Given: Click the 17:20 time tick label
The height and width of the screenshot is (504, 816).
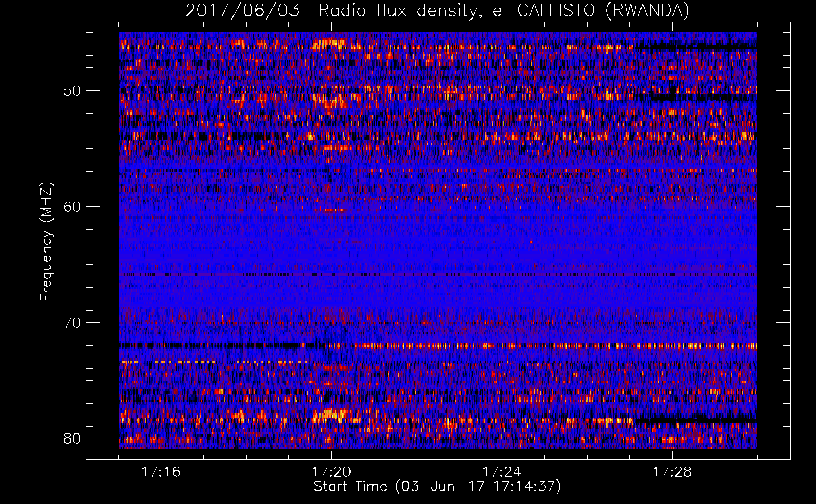Looking at the screenshot, I should 331,472.
